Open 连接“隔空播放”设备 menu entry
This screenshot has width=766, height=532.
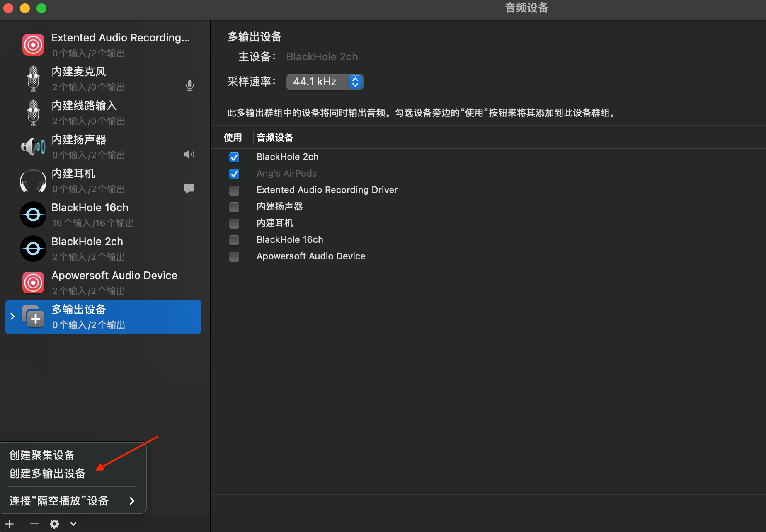coord(73,501)
